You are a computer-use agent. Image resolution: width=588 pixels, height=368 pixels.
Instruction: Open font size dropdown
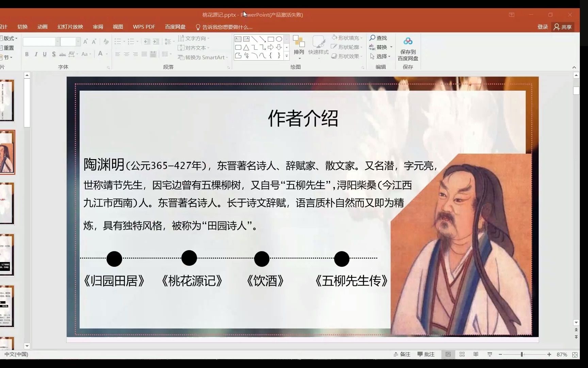(x=78, y=42)
